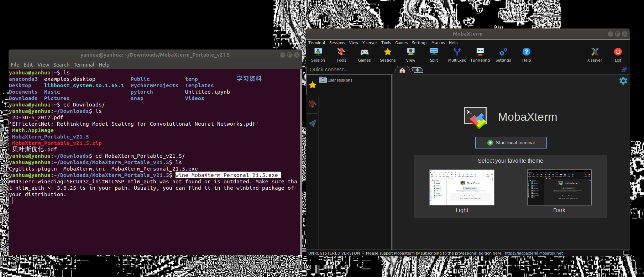Click the libboost_system.so.1.65.1 filename in terminal
The height and width of the screenshot is (277, 644).
(x=84, y=85)
